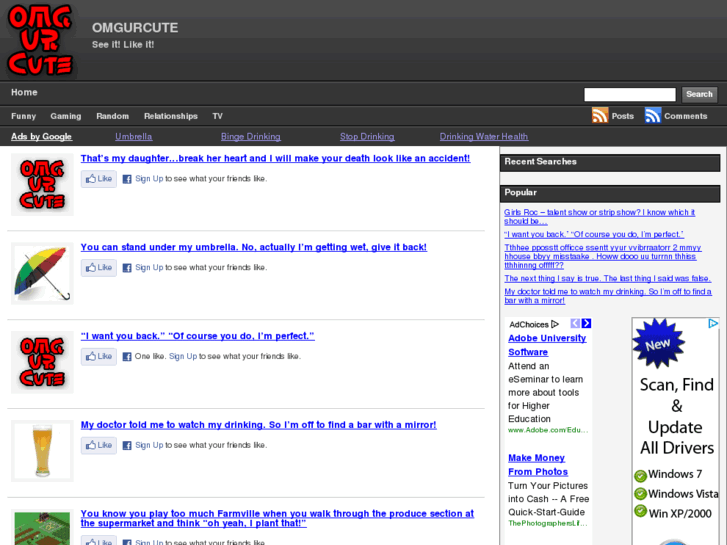Click the AdChoices triangle icon
Screen dimensions: 727x545
click(555, 324)
